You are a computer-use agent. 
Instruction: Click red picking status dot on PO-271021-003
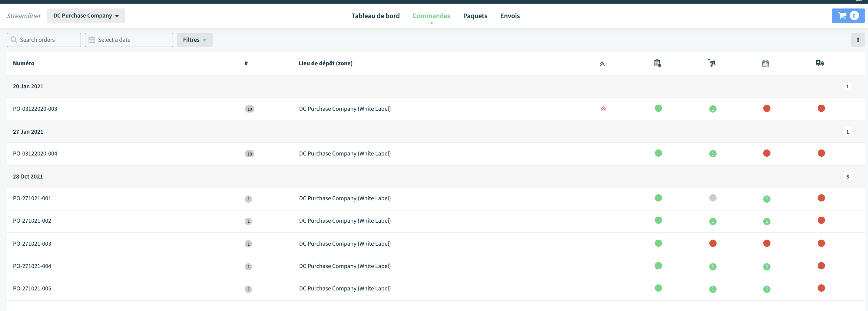point(713,243)
